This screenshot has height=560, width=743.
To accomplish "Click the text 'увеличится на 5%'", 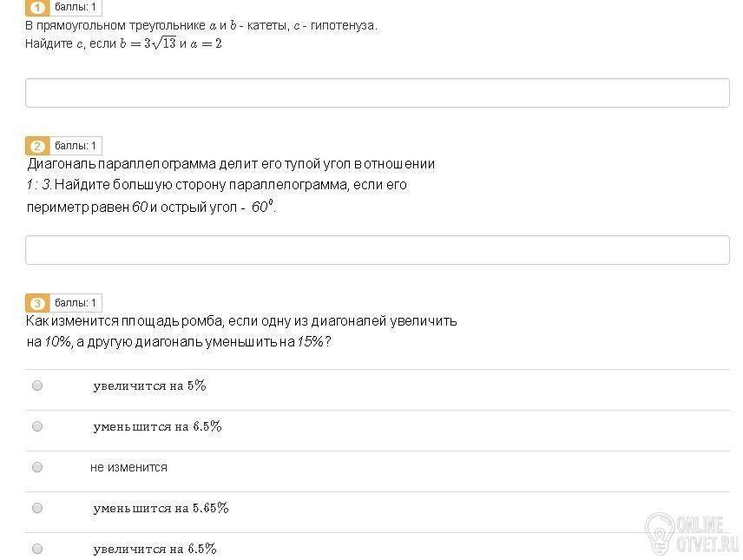I will coord(150,386).
